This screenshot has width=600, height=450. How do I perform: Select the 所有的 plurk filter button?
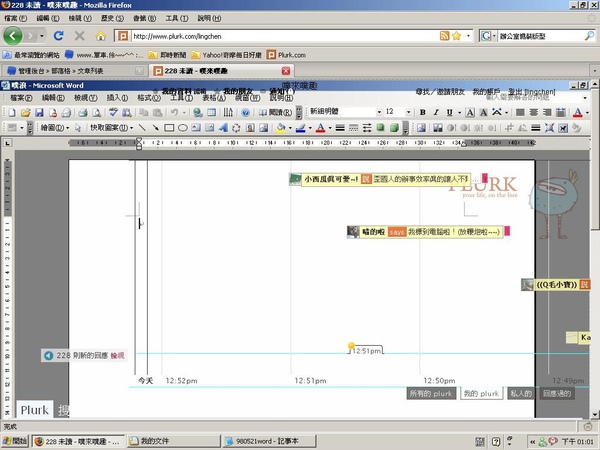point(431,393)
